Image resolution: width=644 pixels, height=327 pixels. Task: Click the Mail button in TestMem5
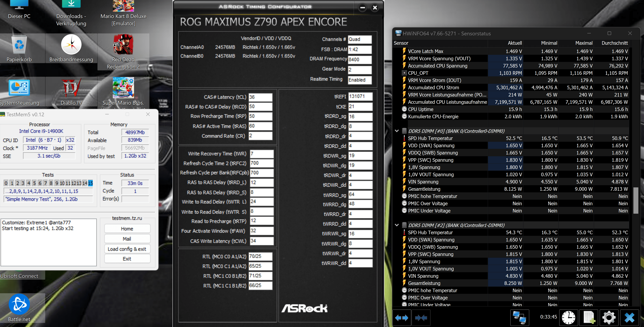click(127, 239)
